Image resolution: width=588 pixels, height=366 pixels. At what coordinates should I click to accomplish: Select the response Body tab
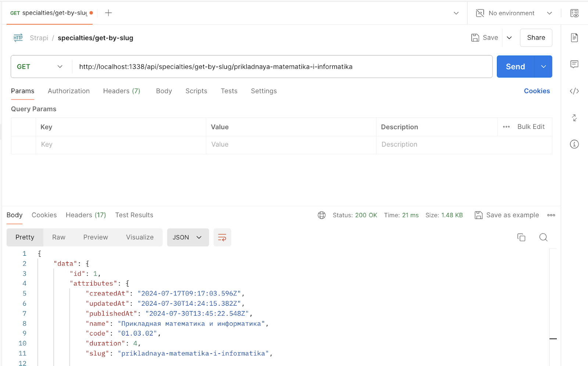15,215
